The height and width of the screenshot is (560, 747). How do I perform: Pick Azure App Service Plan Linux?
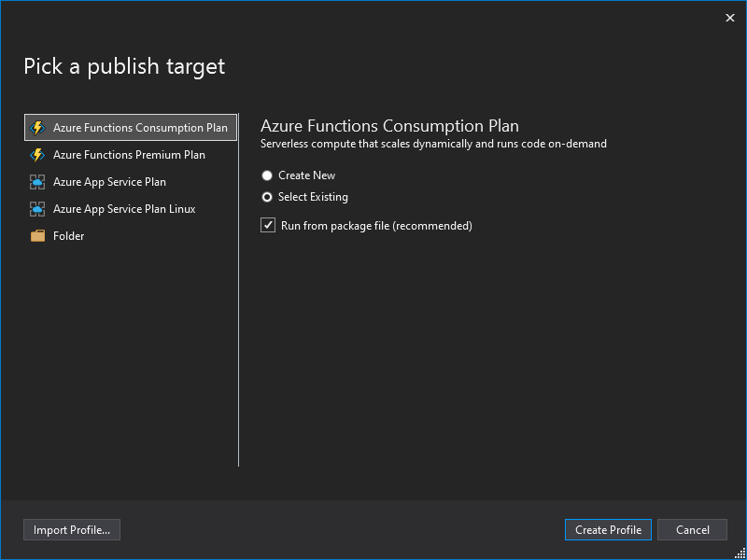point(124,209)
